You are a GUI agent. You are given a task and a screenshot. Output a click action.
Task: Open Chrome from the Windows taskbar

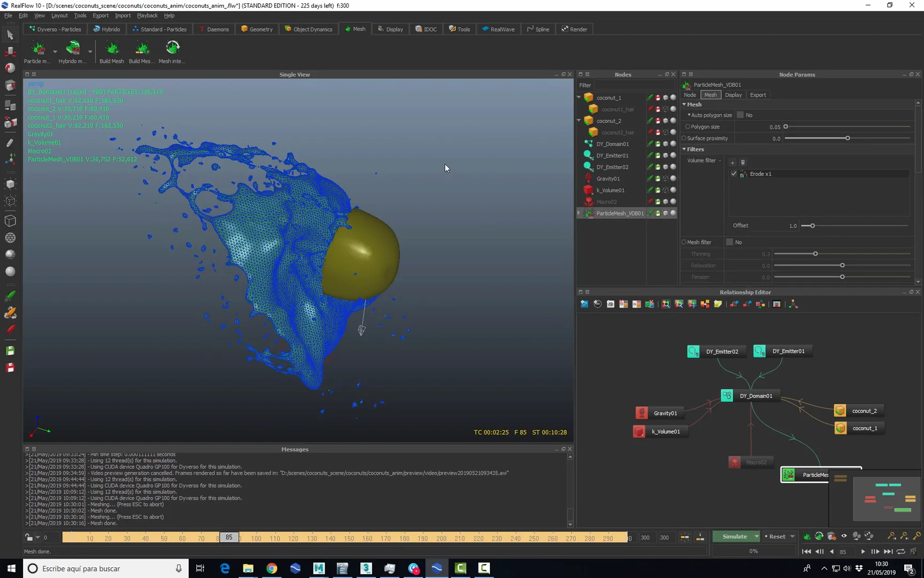click(x=272, y=568)
